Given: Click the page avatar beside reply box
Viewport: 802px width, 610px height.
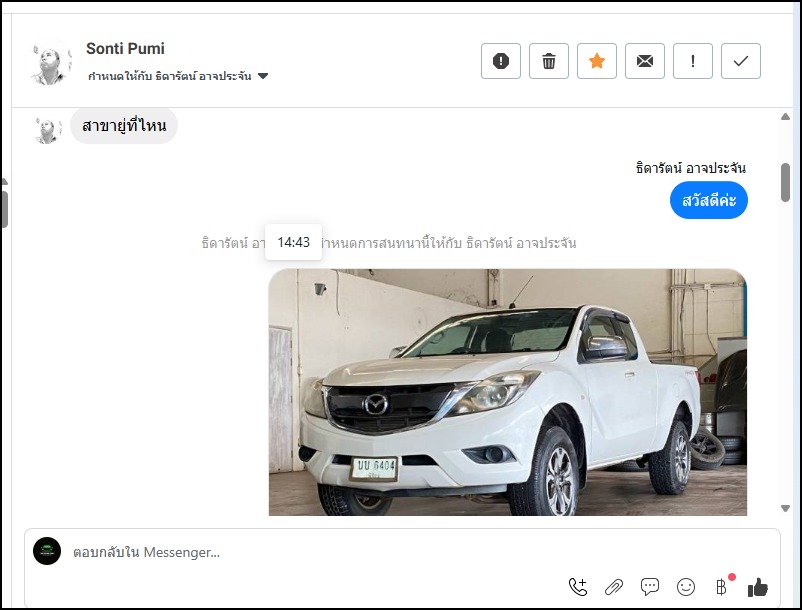Looking at the screenshot, I should coord(47,551).
